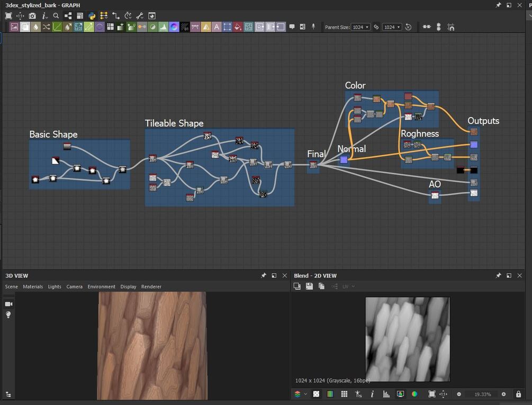Viewport: 532px width, 405px height.
Task: Click the zoom in plus button in 2D view
Action: click(503, 394)
